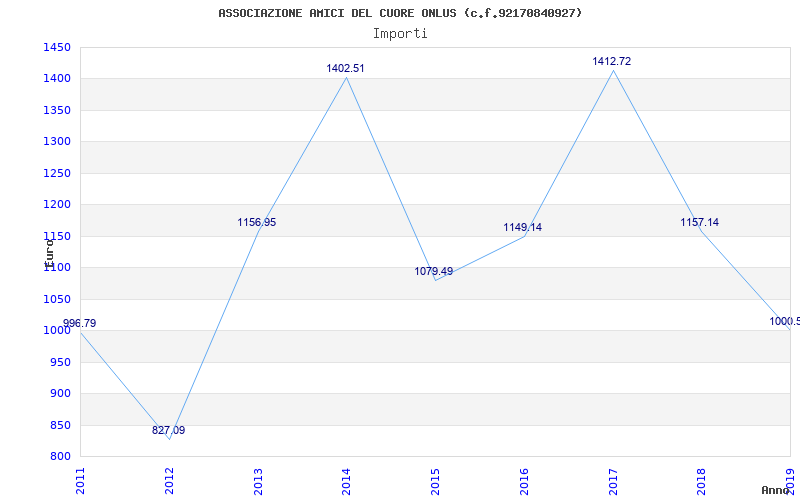
Task: Click the 900 y-axis tick label
Action: [x=60, y=393]
